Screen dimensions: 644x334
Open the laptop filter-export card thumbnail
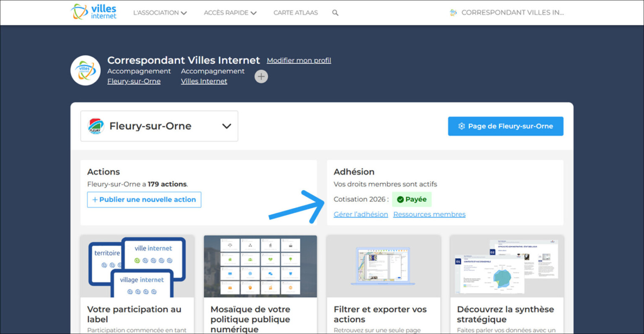(x=384, y=267)
